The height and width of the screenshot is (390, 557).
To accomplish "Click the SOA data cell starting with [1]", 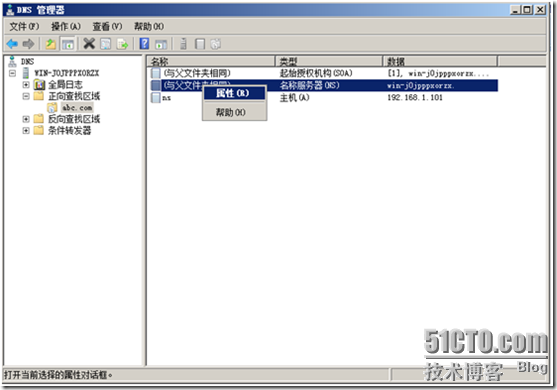I will click(x=438, y=74).
